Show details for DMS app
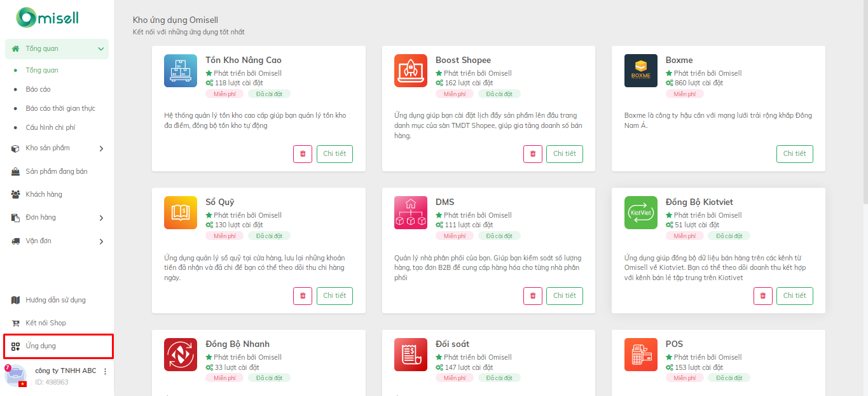Image resolution: width=868 pixels, height=396 pixels. point(565,296)
